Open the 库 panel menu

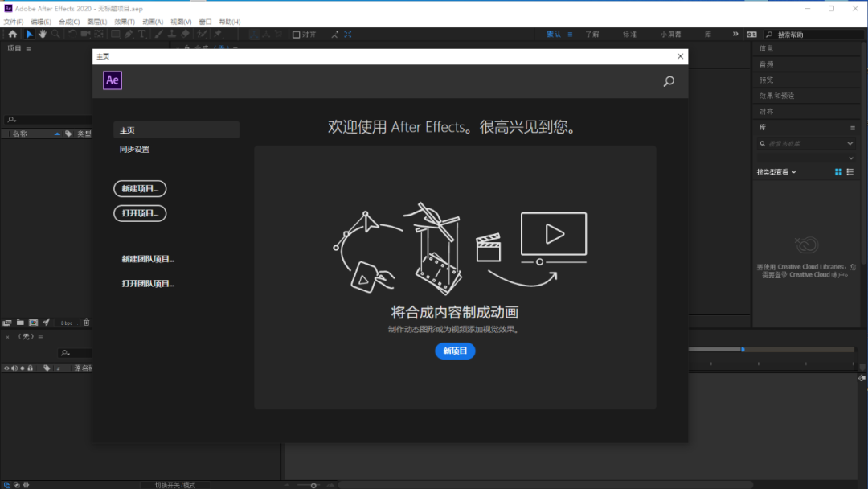tap(853, 128)
